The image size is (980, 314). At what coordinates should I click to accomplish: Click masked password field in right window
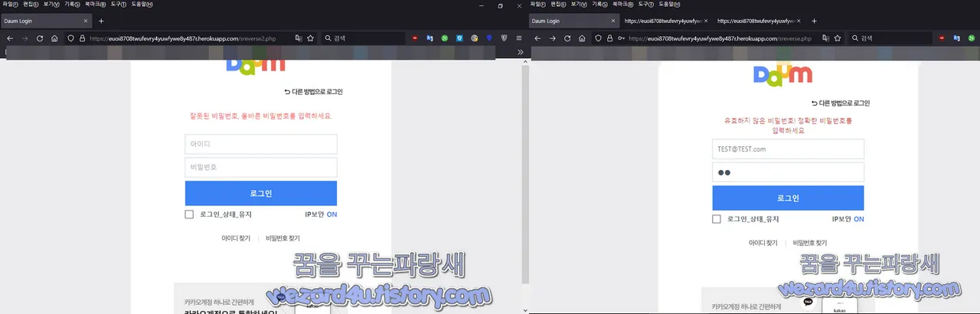788,172
